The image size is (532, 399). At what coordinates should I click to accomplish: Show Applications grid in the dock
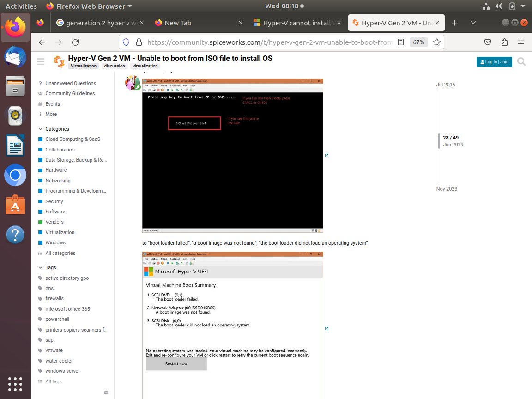15,384
